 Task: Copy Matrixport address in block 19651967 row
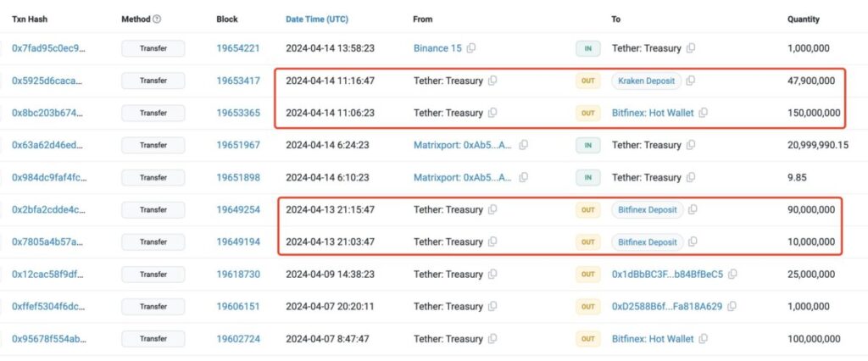pos(523,145)
